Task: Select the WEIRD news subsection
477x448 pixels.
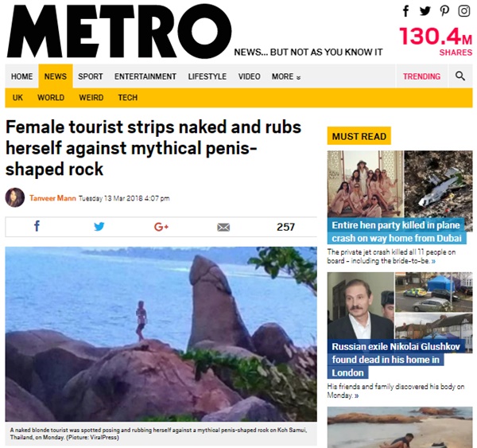Action: [91, 97]
